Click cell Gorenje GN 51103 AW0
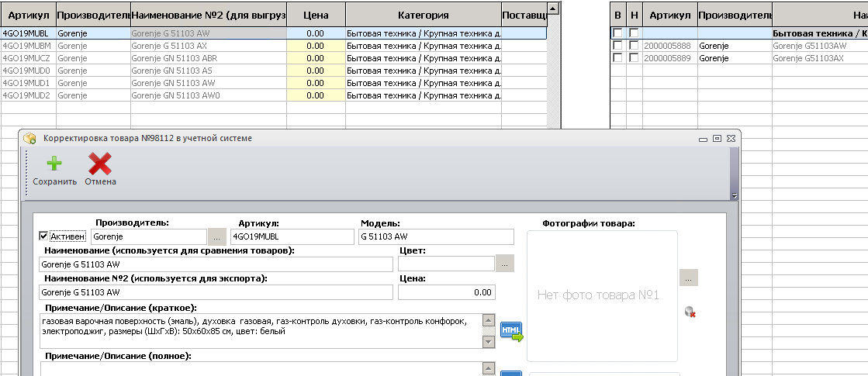The image size is (868, 376). point(209,95)
